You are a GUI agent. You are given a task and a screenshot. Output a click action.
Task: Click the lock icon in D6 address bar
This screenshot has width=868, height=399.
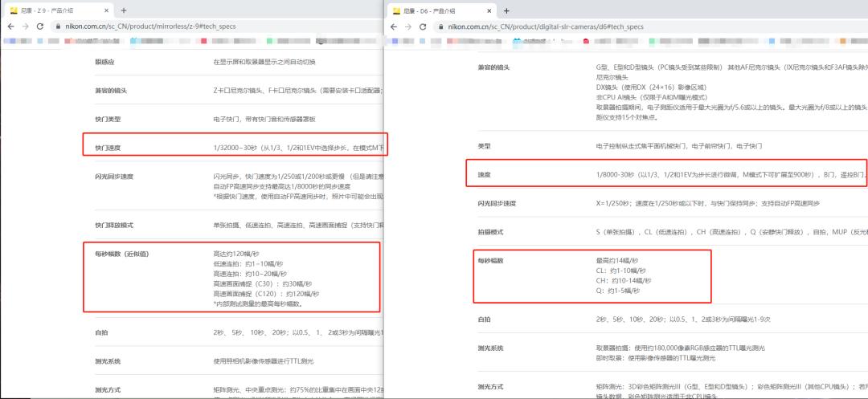click(x=441, y=27)
